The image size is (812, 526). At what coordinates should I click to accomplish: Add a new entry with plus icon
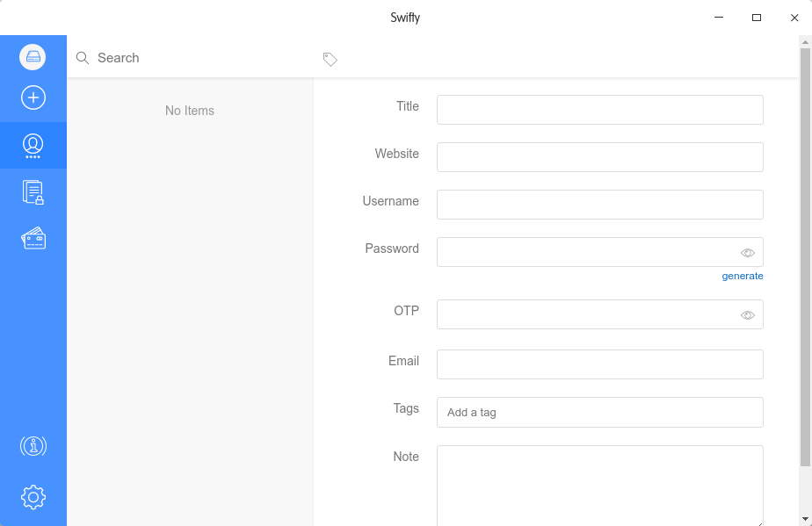pos(33,97)
